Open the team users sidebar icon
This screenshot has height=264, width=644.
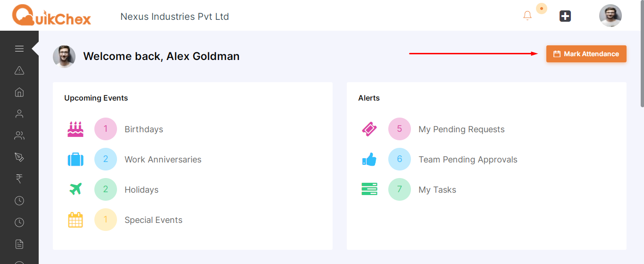19,136
